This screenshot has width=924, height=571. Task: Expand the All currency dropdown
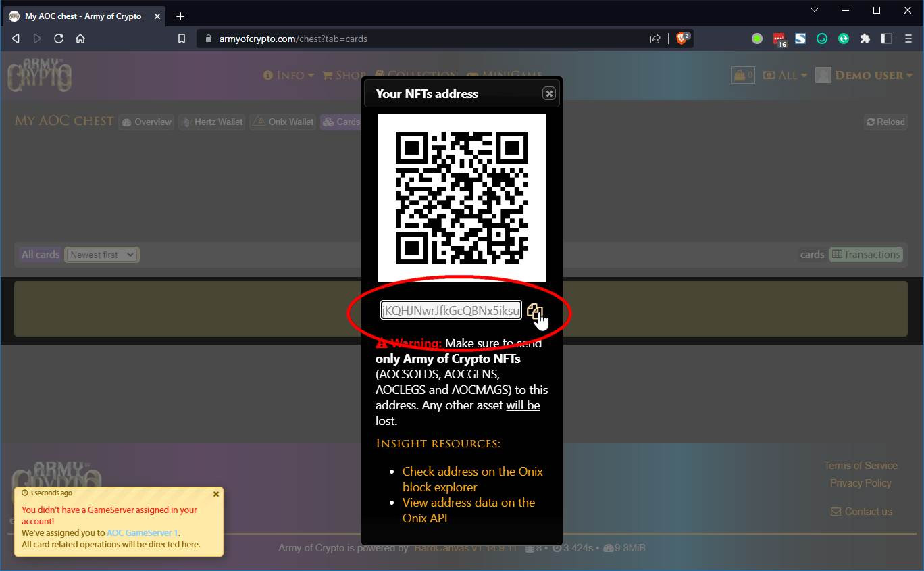(785, 75)
